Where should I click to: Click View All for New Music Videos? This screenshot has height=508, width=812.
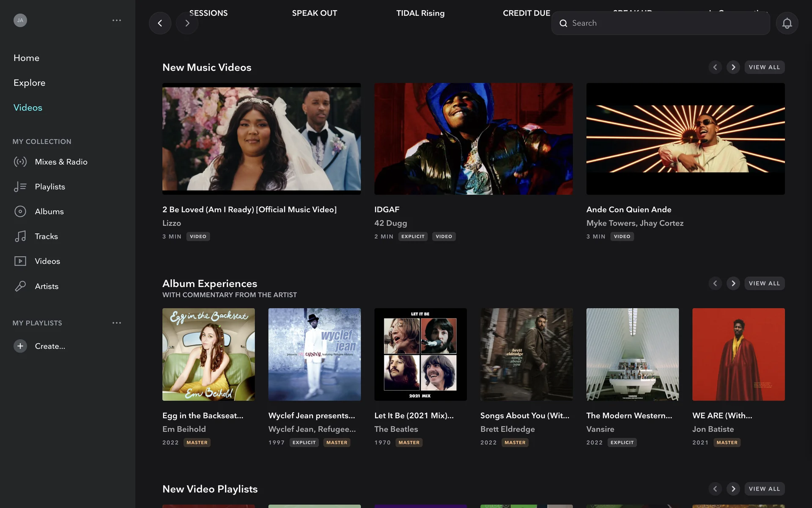pyautogui.click(x=764, y=67)
